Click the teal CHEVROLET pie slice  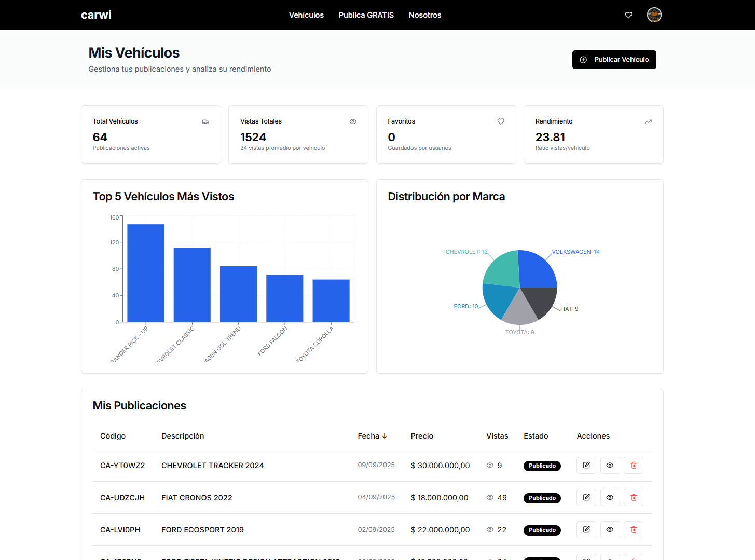point(502,270)
